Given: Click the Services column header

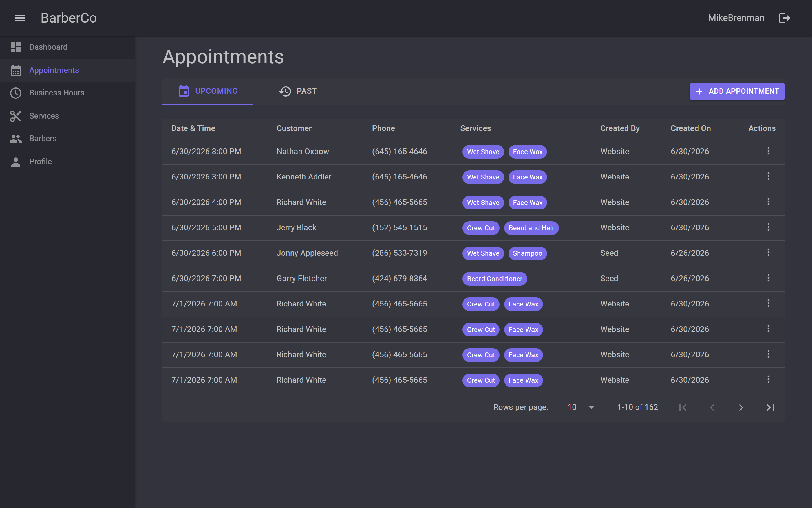Looking at the screenshot, I should coord(475,128).
